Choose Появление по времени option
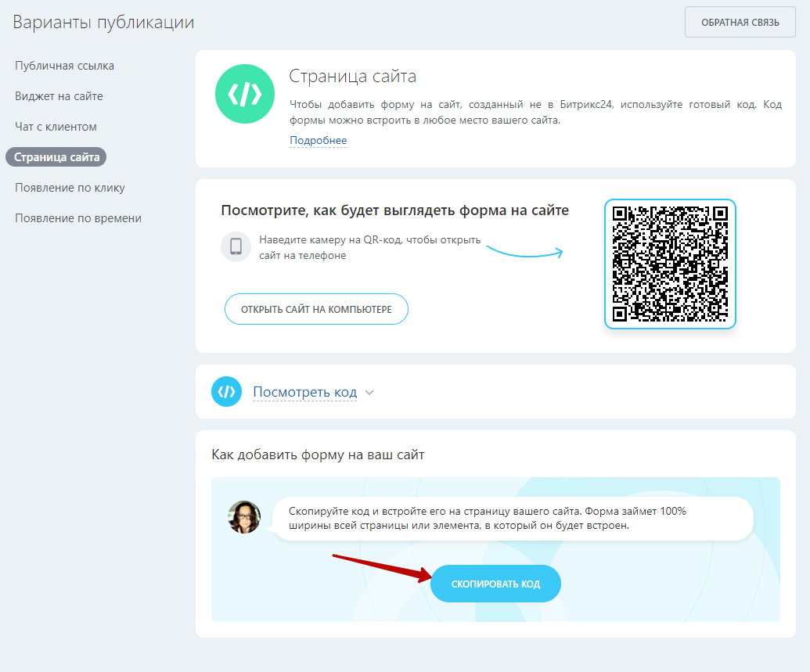Image resolution: width=810 pixels, height=672 pixels. click(x=78, y=218)
